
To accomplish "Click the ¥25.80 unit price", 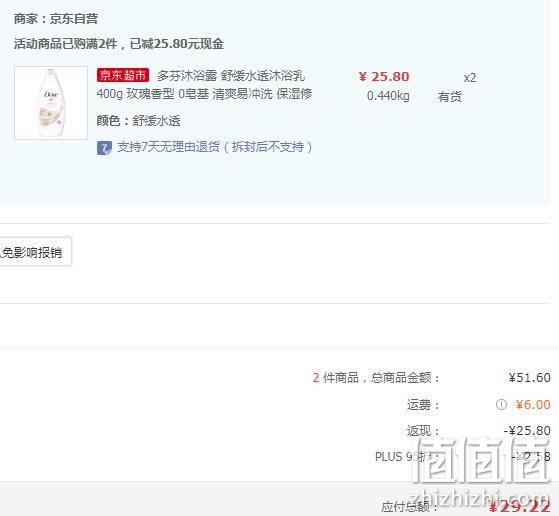I will (x=384, y=76).
